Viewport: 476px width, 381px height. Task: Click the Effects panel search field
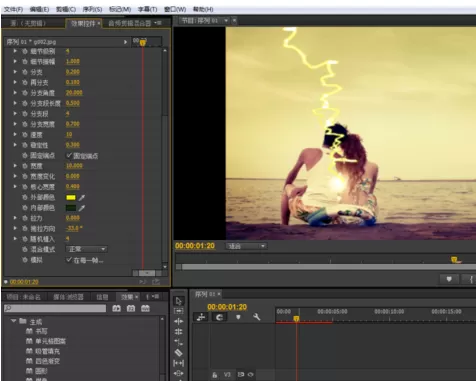point(55,309)
